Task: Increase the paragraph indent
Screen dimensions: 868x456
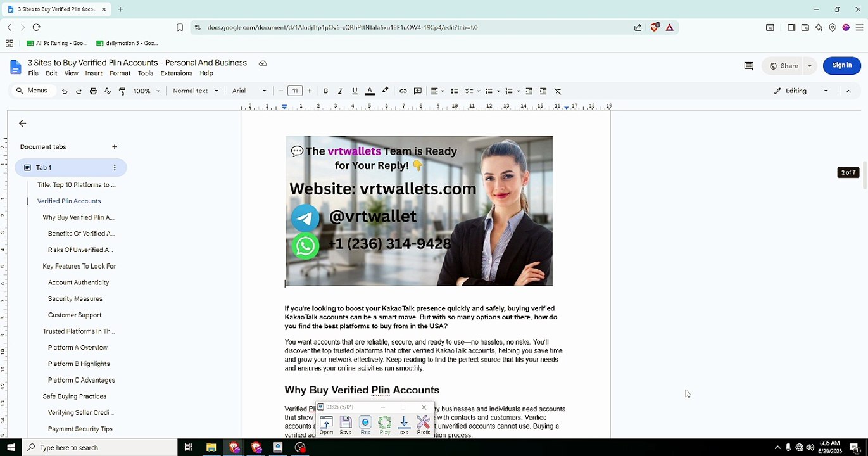Action: 543,91
